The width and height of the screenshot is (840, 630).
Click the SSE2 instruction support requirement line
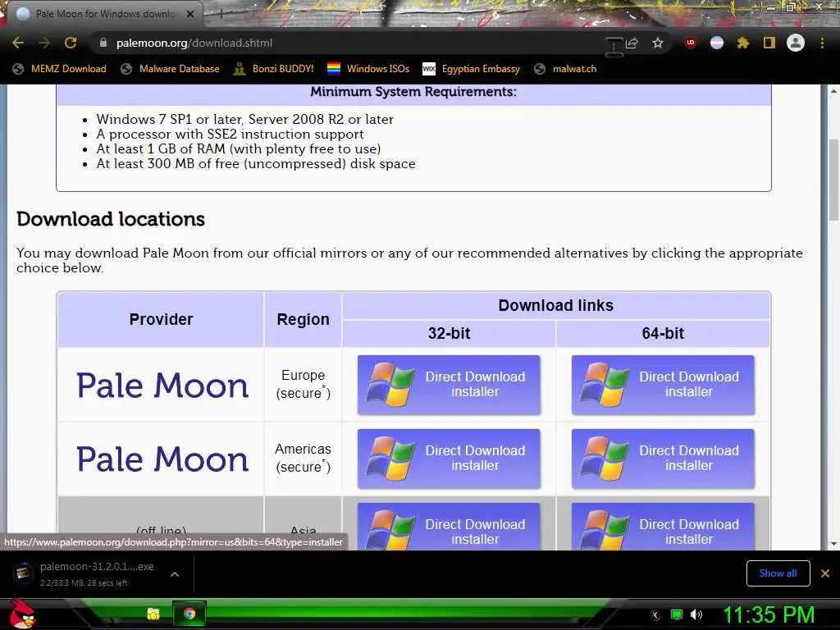[x=230, y=134]
